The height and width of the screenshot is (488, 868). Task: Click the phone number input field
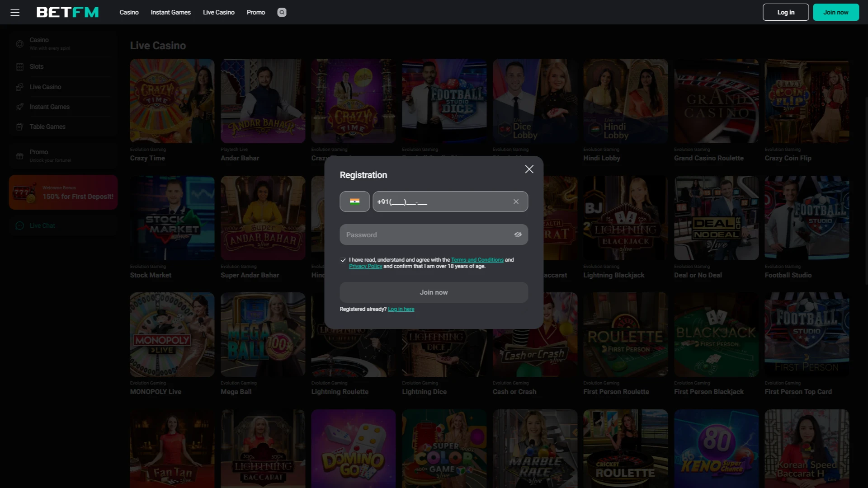coord(441,202)
